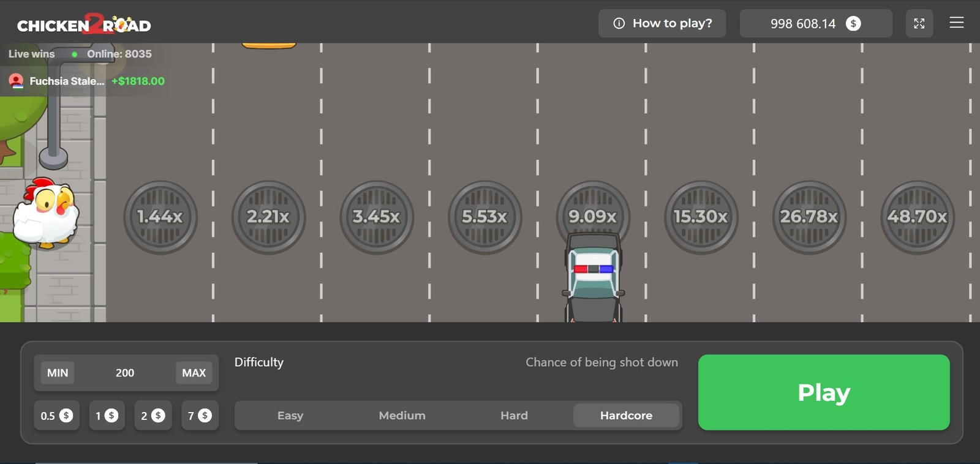Click the 3.45x manhole multiplier
The image size is (980, 464).
click(x=377, y=217)
